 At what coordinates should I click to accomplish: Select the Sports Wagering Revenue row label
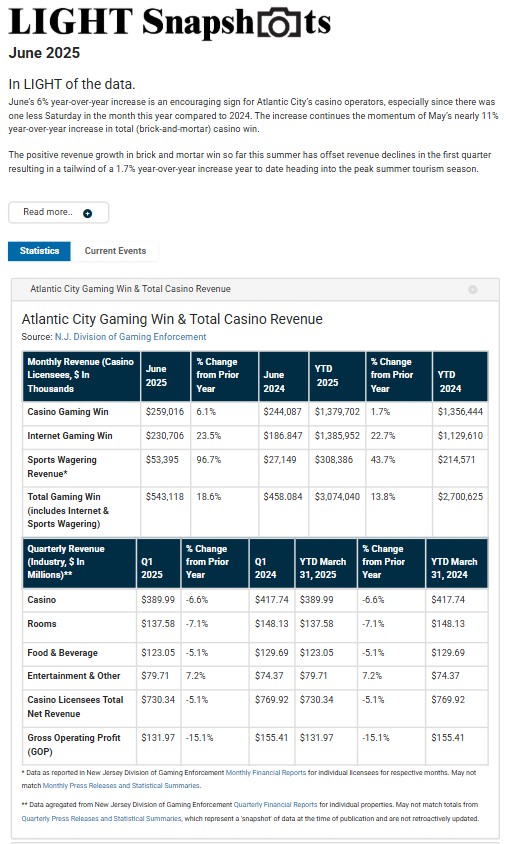(62, 467)
